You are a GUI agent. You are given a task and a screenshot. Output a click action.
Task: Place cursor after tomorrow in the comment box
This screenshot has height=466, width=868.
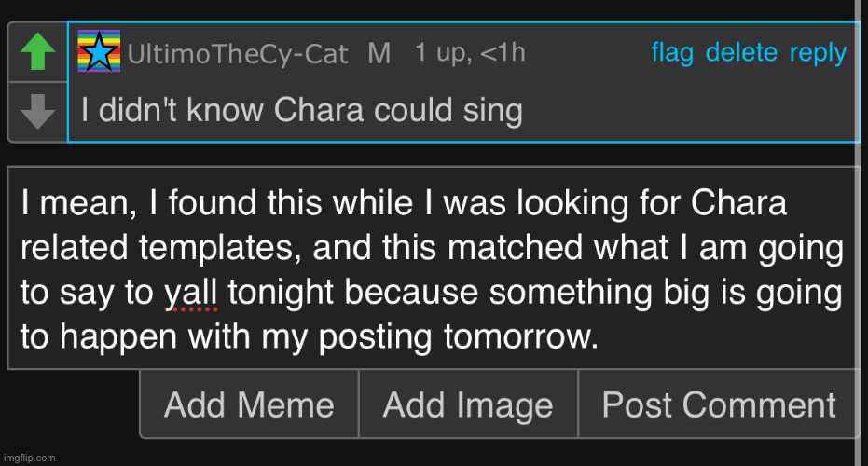(x=602, y=336)
